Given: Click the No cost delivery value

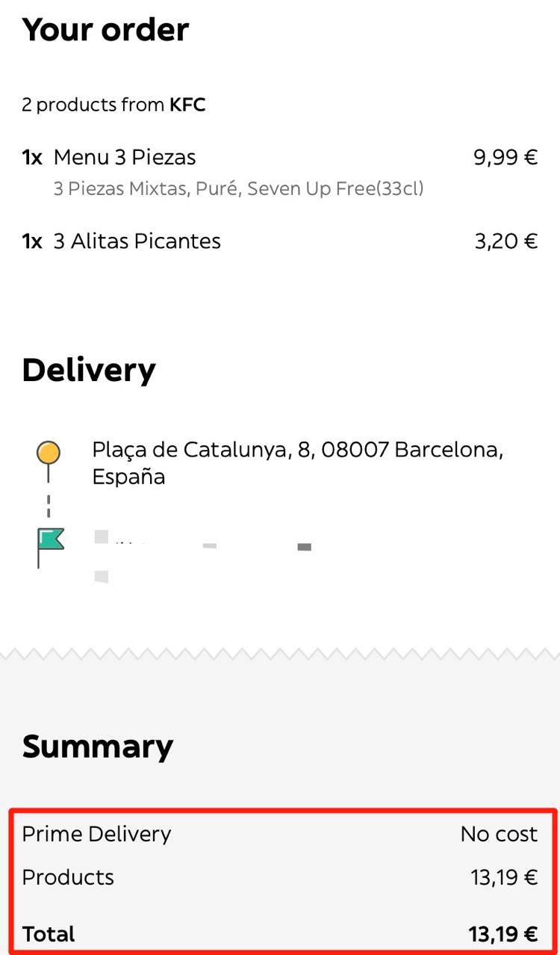Looking at the screenshot, I should [x=499, y=834].
